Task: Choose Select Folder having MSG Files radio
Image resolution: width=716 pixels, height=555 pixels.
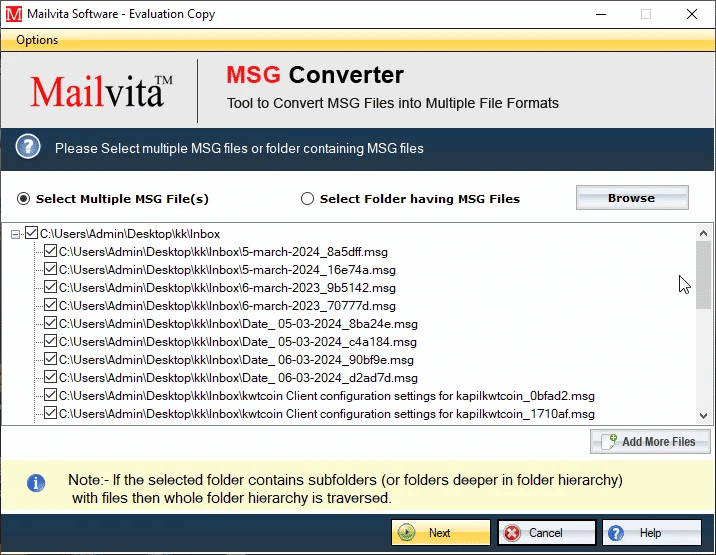Action: pyautogui.click(x=307, y=199)
